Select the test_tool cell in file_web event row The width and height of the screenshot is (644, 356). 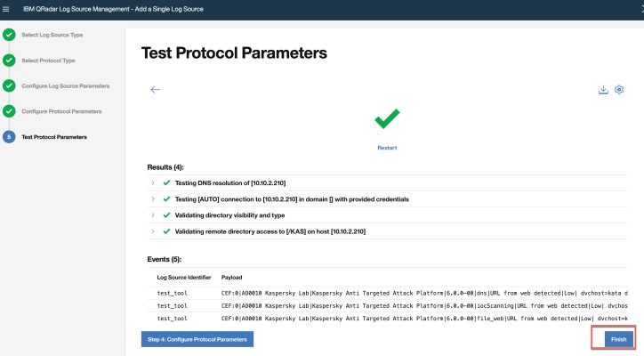click(x=172, y=319)
